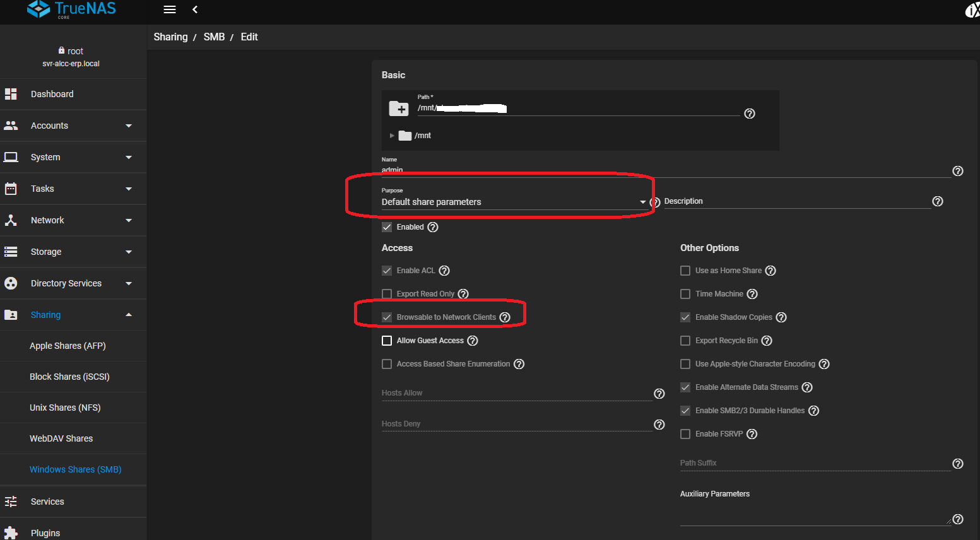Expand the Network menu arrow

click(129, 220)
